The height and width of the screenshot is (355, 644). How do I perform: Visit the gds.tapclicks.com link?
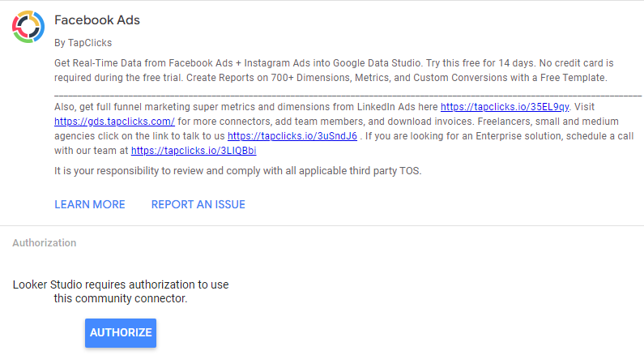click(114, 122)
